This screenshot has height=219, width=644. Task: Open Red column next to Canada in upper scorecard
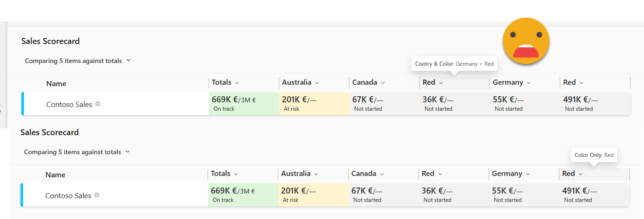click(441, 83)
